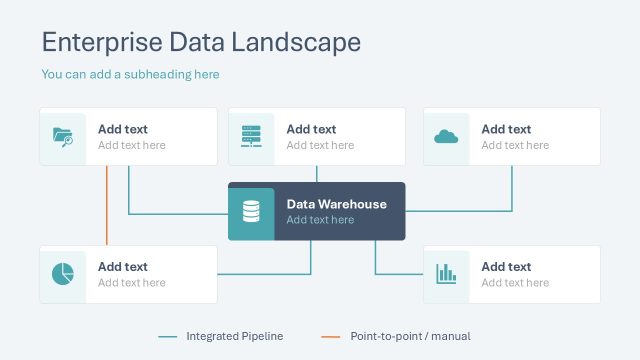The height and width of the screenshot is (360, 640).
Task: Select Add text heading beside folder search icon
Action: pyautogui.click(x=123, y=129)
